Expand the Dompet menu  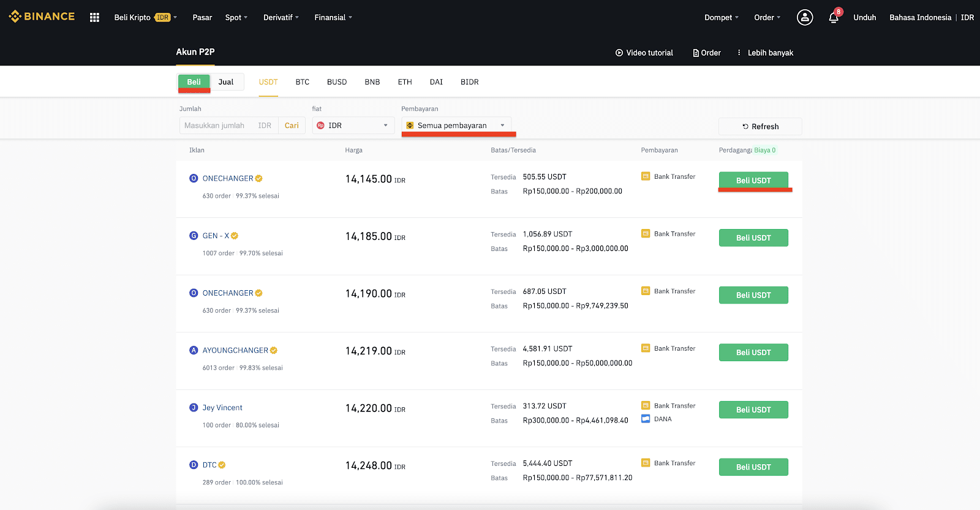click(722, 17)
